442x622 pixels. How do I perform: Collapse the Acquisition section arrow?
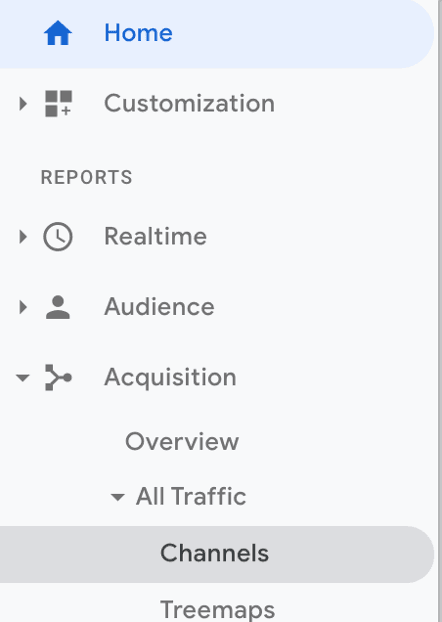click(x=23, y=378)
